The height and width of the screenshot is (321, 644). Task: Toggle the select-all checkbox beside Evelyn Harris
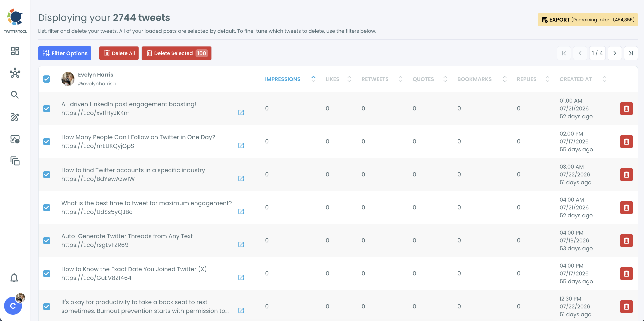click(x=46, y=79)
